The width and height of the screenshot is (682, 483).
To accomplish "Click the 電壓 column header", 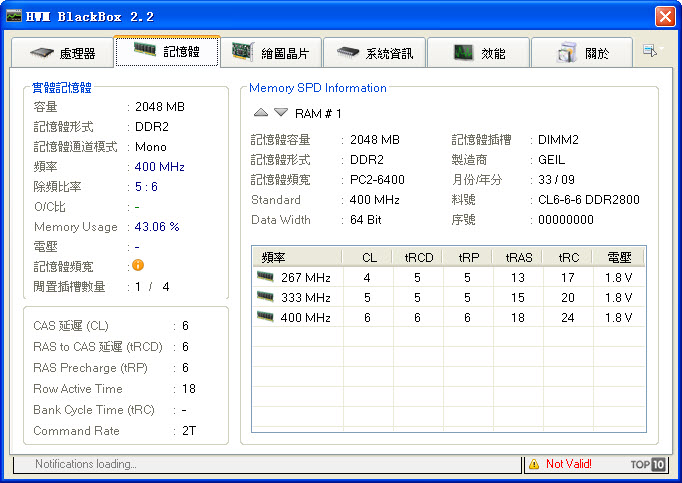I will coord(619,257).
